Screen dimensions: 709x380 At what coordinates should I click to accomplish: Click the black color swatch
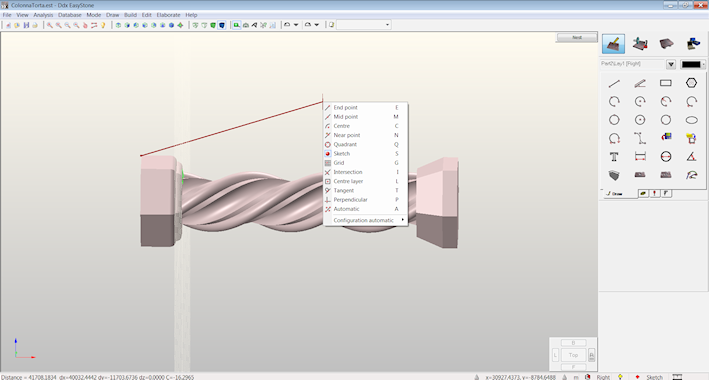pos(691,64)
